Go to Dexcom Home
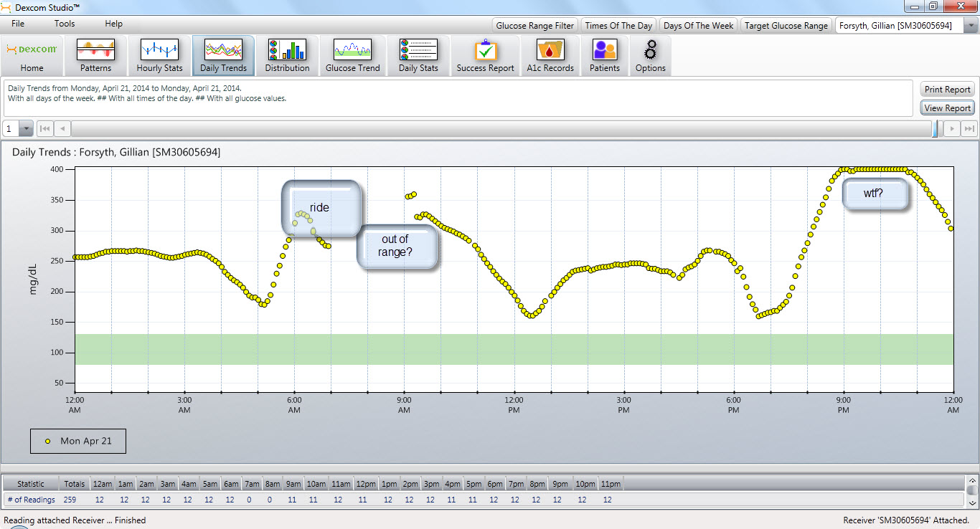The image size is (980, 529). (32, 56)
